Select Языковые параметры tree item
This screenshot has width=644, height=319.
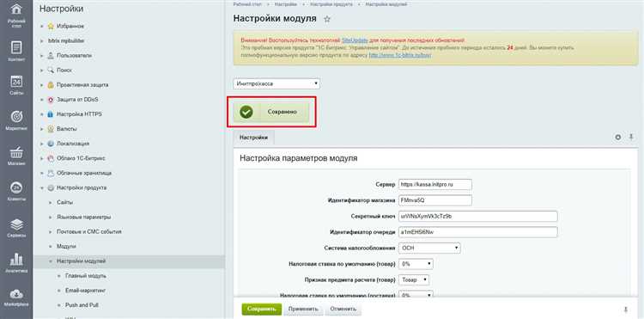[84, 217]
